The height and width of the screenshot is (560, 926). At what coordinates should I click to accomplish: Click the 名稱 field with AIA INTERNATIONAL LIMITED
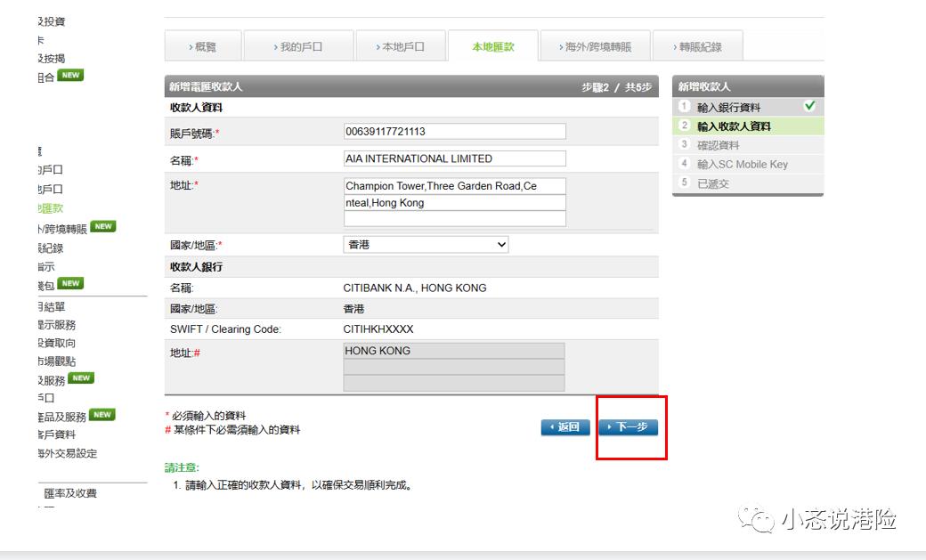tap(454, 158)
